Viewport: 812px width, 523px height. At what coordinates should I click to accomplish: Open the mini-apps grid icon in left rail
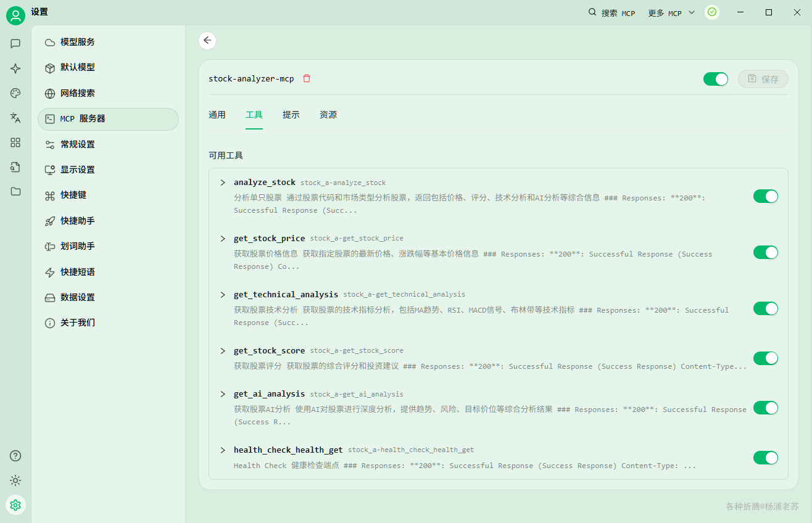pyautogui.click(x=15, y=142)
